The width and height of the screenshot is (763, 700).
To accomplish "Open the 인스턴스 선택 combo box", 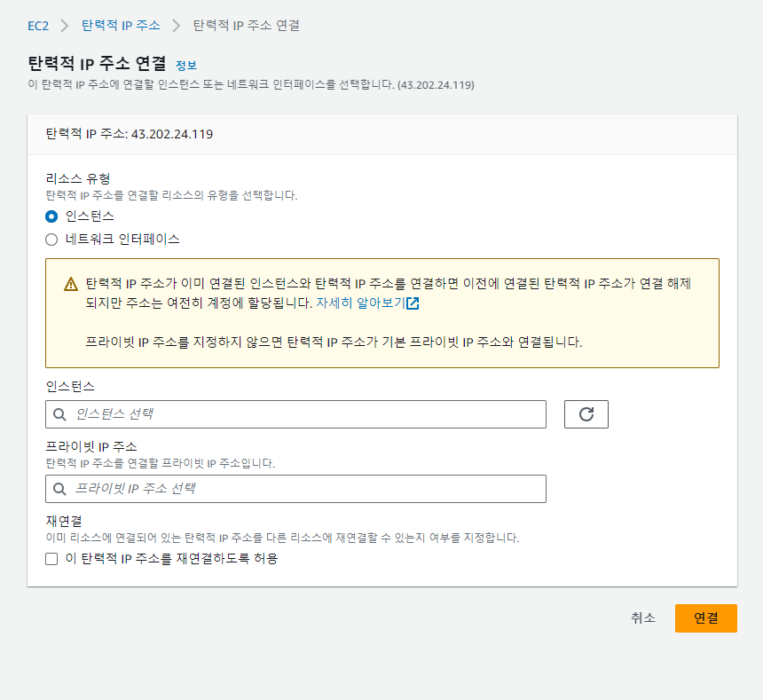I will 295,414.
